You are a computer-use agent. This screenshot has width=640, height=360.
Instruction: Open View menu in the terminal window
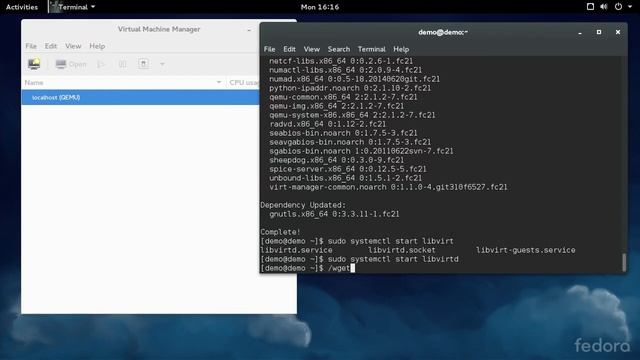pyautogui.click(x=311, y=49)
